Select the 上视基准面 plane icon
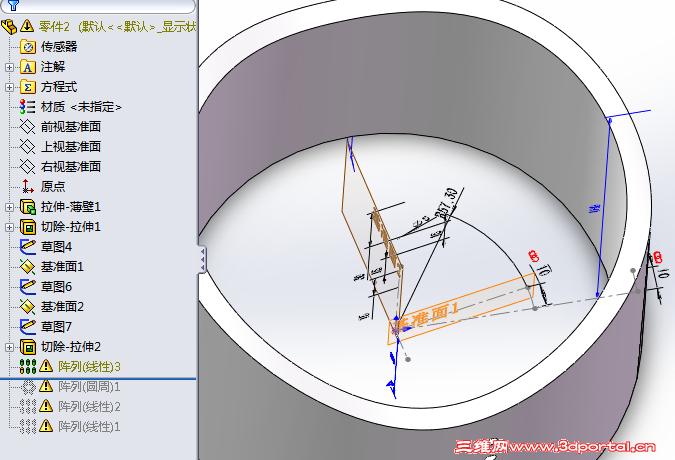 pos(28,147)
